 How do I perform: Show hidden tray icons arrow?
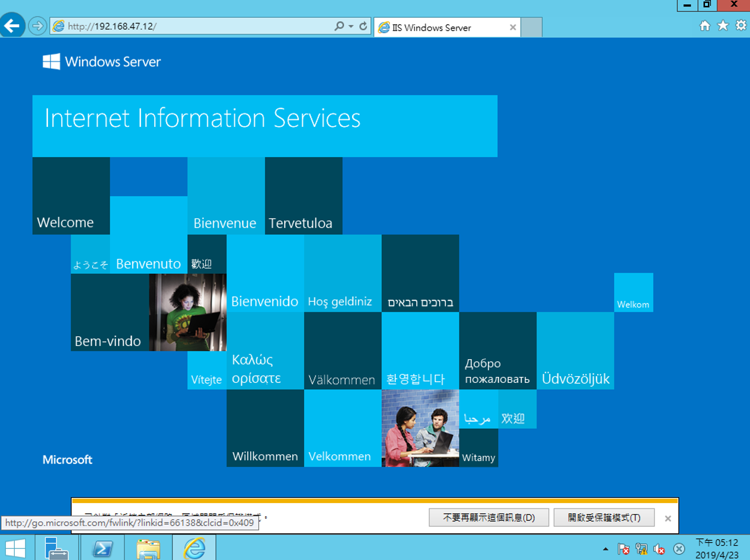click(x=605, y=549)
